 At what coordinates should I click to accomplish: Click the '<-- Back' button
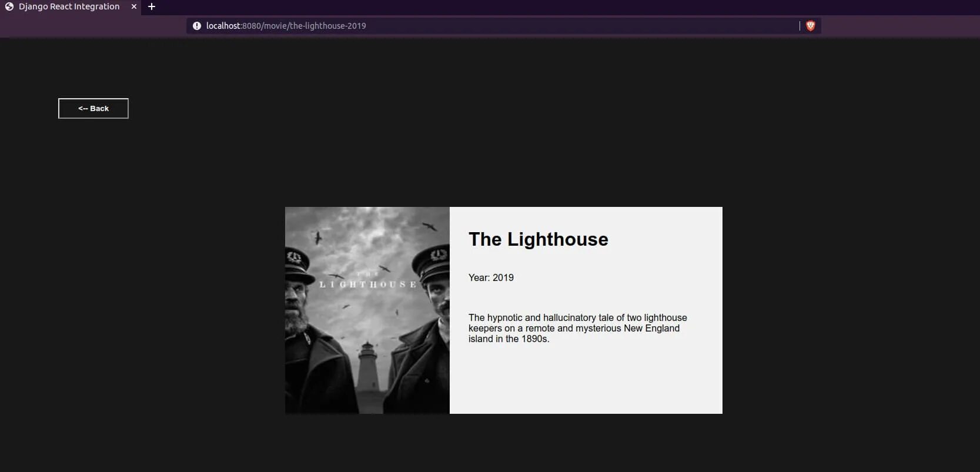[93, 108]
